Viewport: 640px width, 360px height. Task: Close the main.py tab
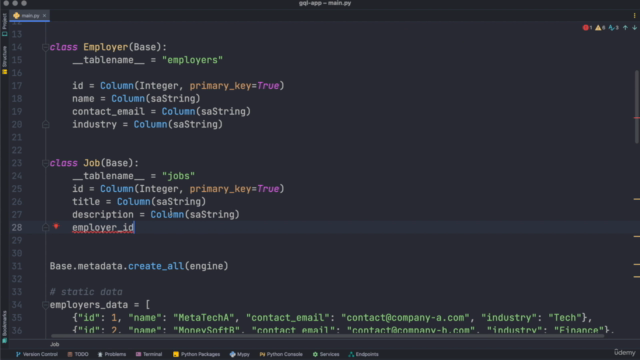click(x=44, y=16)
